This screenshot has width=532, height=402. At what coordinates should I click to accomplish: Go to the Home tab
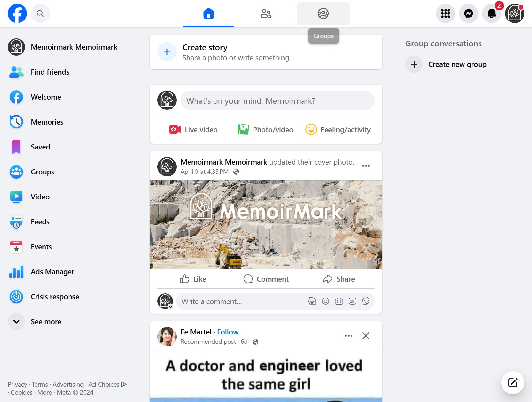(208, 13)
